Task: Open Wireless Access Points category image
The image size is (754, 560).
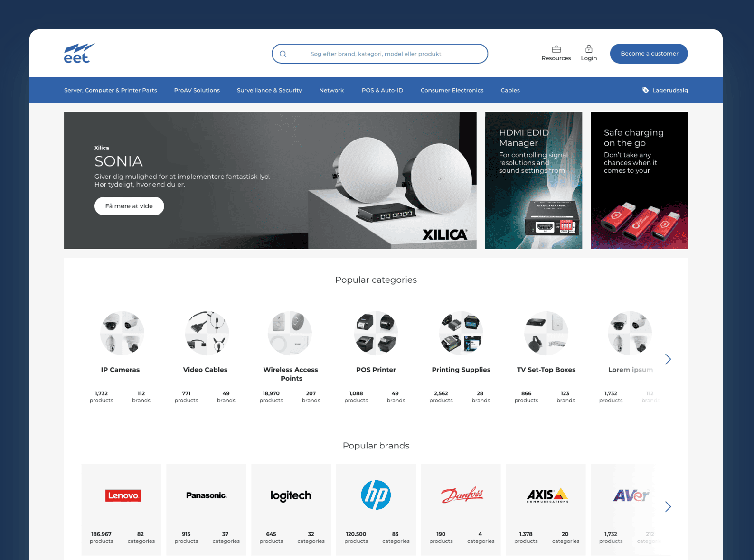Action: (x=290, y=333)
